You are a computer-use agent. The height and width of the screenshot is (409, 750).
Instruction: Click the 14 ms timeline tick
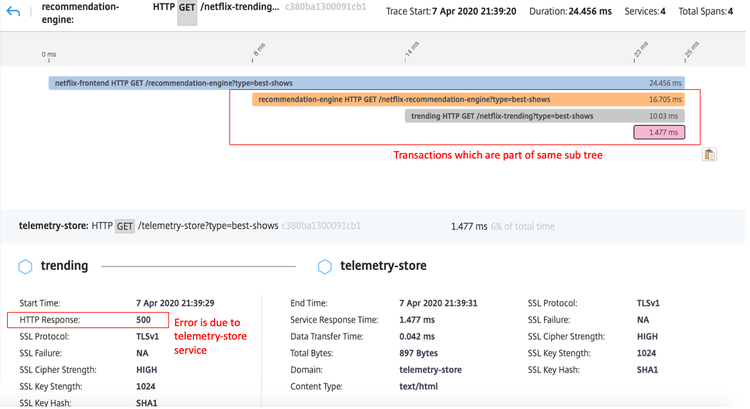pyautogui.click(x=411, y=50)
